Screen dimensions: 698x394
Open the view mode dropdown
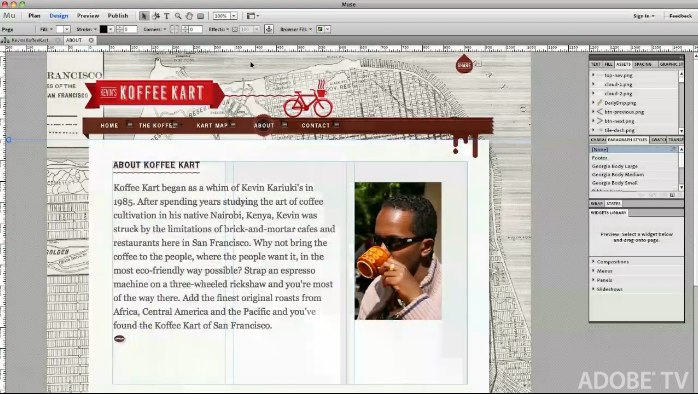point(253,16)
